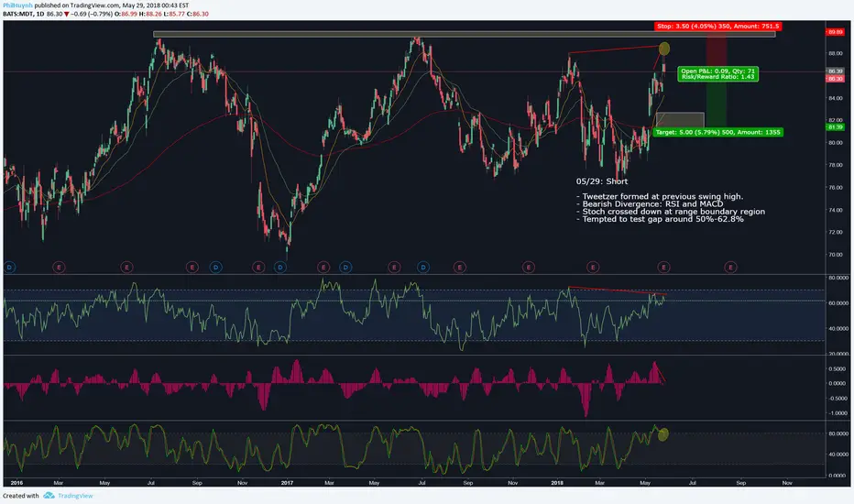Click the earnings E marker above Mar 2018

click(x=593, y=267)
